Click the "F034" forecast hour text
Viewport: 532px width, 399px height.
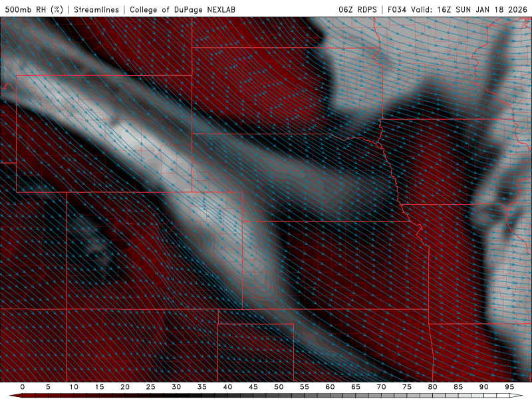tap(397, 9)
